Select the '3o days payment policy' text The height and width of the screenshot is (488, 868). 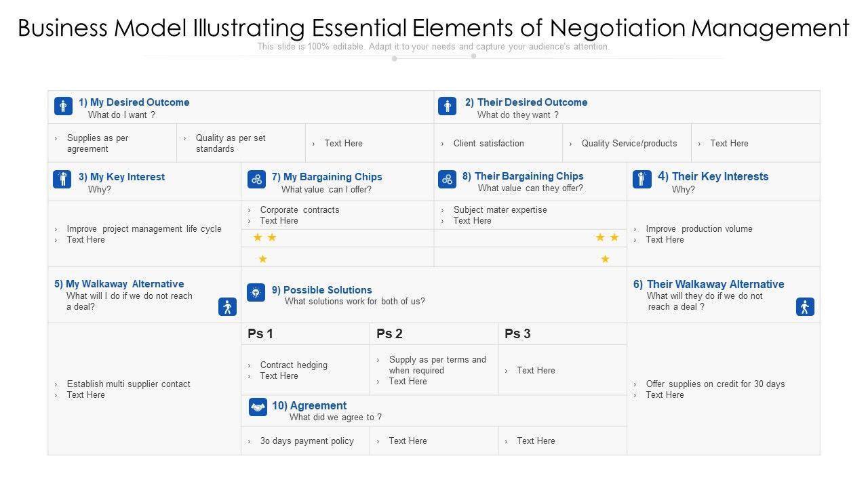[307, 441]
